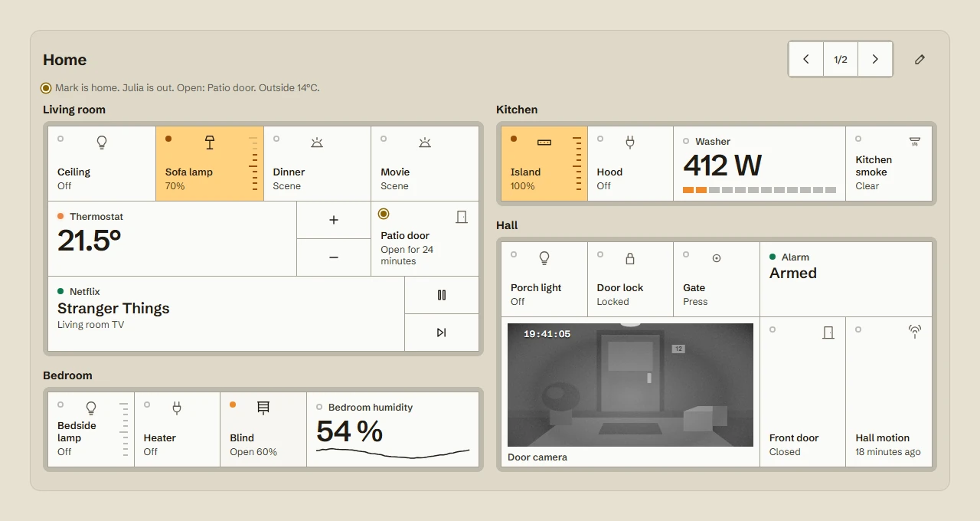Pause Netflix on Living room TV

coord(442,295)
